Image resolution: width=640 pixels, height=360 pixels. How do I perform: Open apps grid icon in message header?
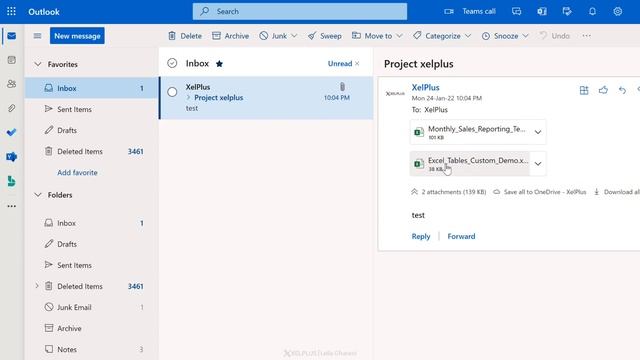click(x=584, y=90)
